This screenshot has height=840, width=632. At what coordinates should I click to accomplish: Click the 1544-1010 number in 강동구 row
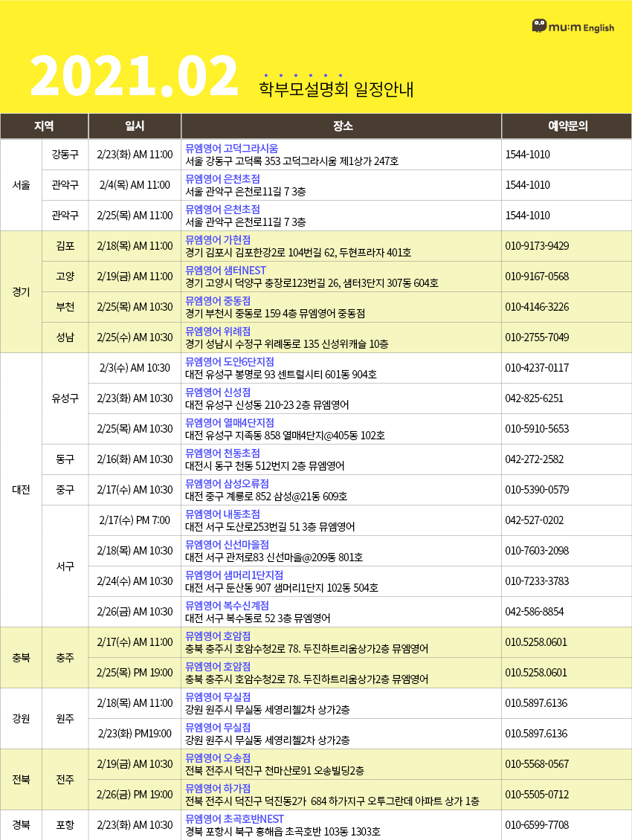(527, 155)
